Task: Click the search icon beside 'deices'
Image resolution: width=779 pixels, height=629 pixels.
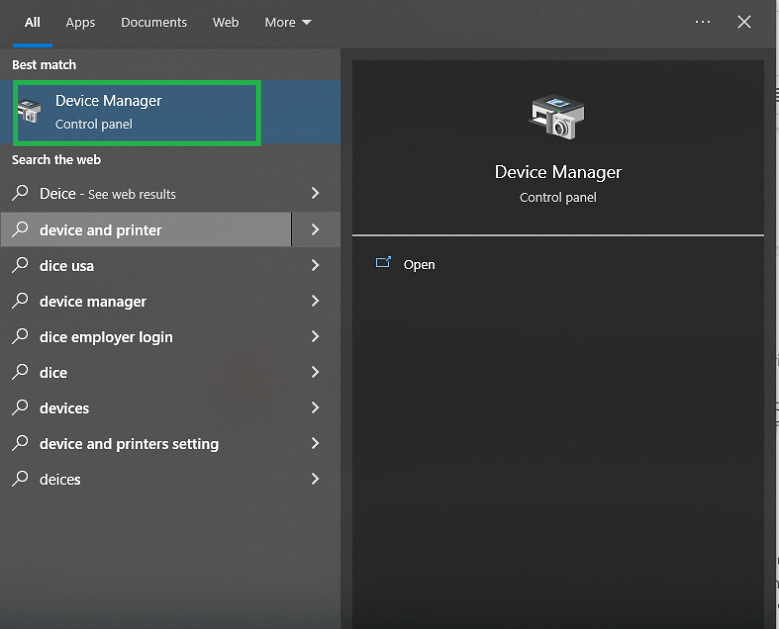Action: coord(20,479)
